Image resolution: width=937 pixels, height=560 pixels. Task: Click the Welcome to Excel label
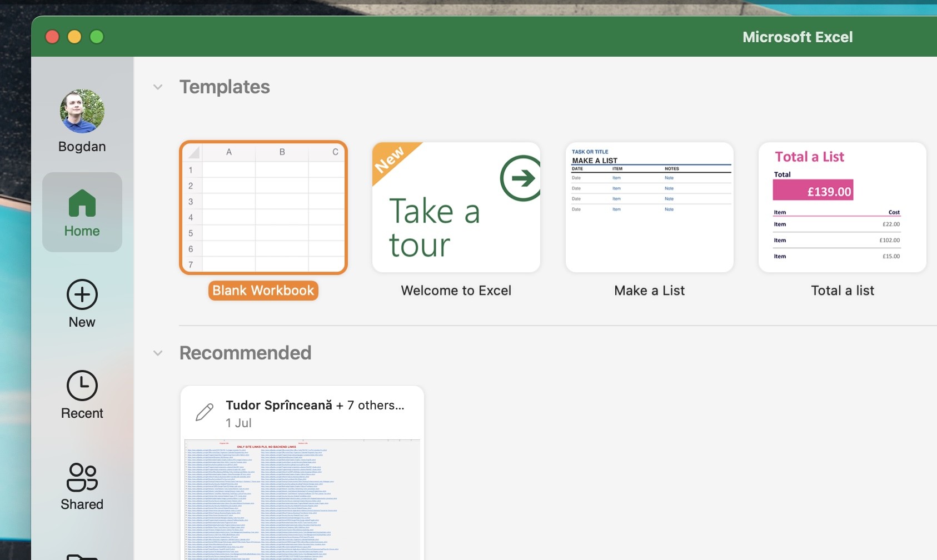[456, 291]
